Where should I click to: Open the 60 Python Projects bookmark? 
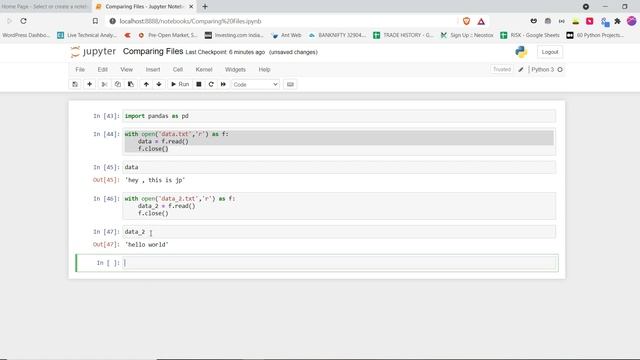(595, 36)
